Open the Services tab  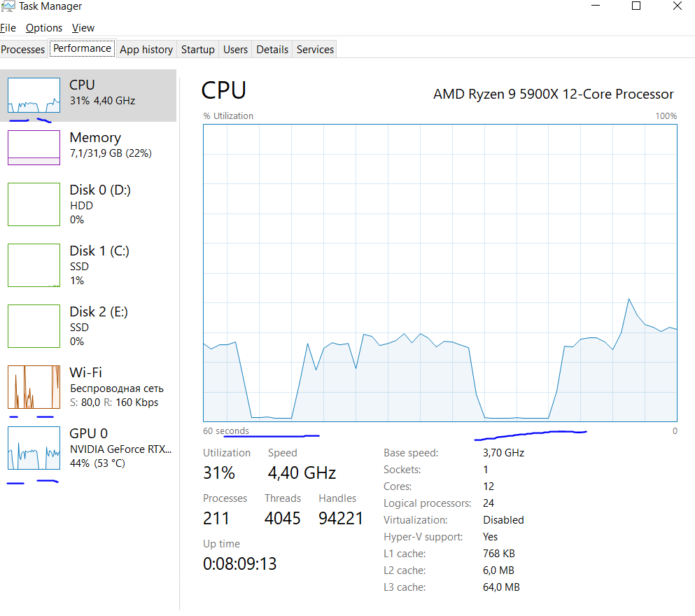(315, 50)
